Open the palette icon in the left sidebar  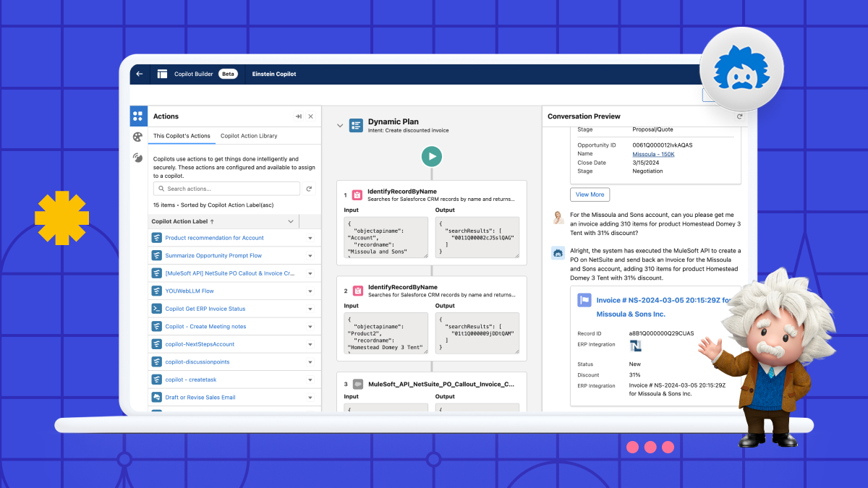pos(137,137)
